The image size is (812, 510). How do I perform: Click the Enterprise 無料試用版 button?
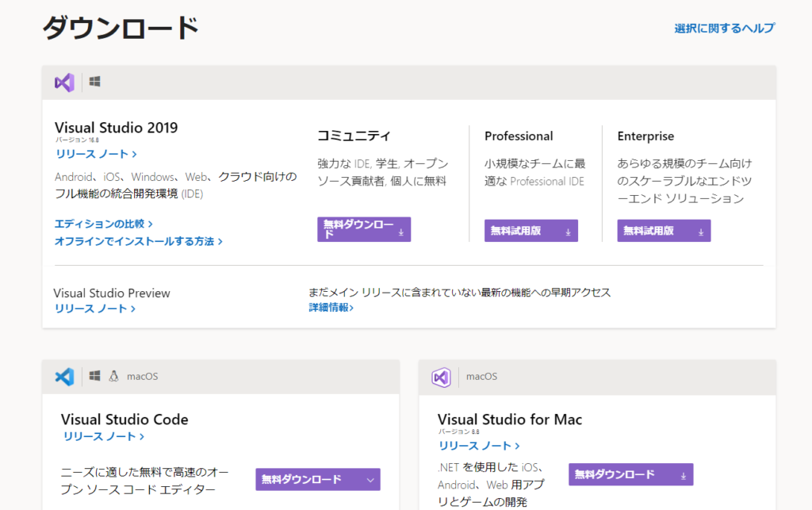tap(664, 231)
